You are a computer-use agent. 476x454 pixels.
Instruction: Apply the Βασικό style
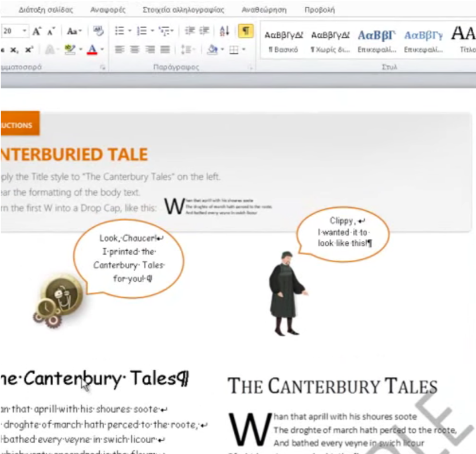[x=284, y=41]
